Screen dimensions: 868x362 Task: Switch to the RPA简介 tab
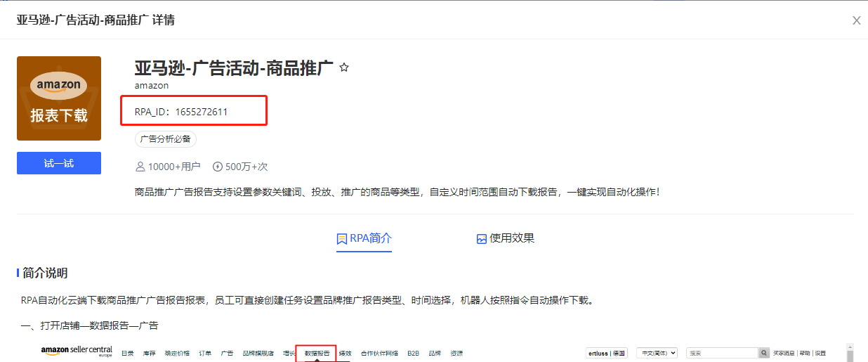click(x=364, y=238)
